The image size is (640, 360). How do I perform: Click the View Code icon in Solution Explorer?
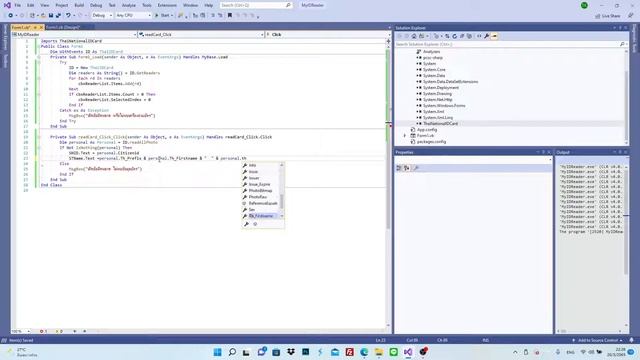(479, 36)
